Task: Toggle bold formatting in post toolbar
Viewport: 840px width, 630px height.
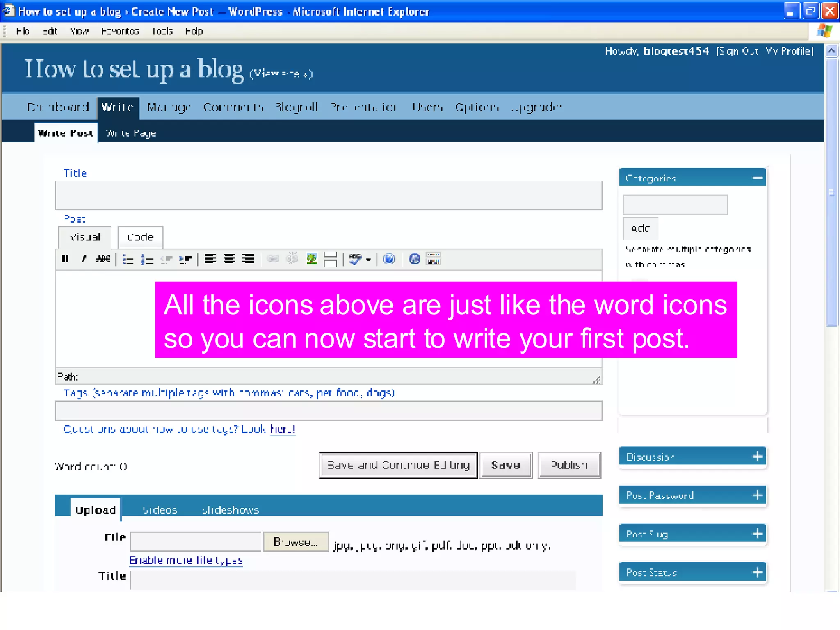Action: (x=65, y=259)
